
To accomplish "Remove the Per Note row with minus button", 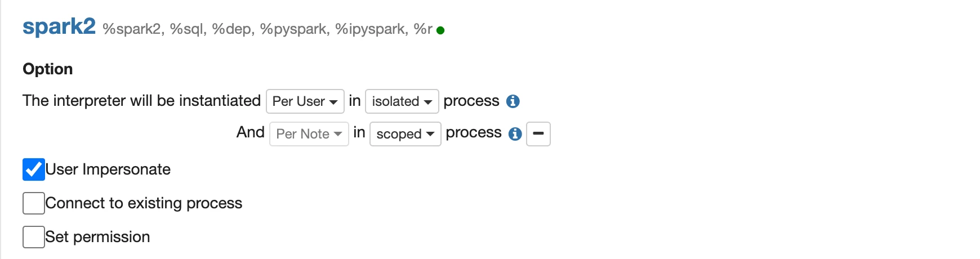I will (x=538, y=134).
